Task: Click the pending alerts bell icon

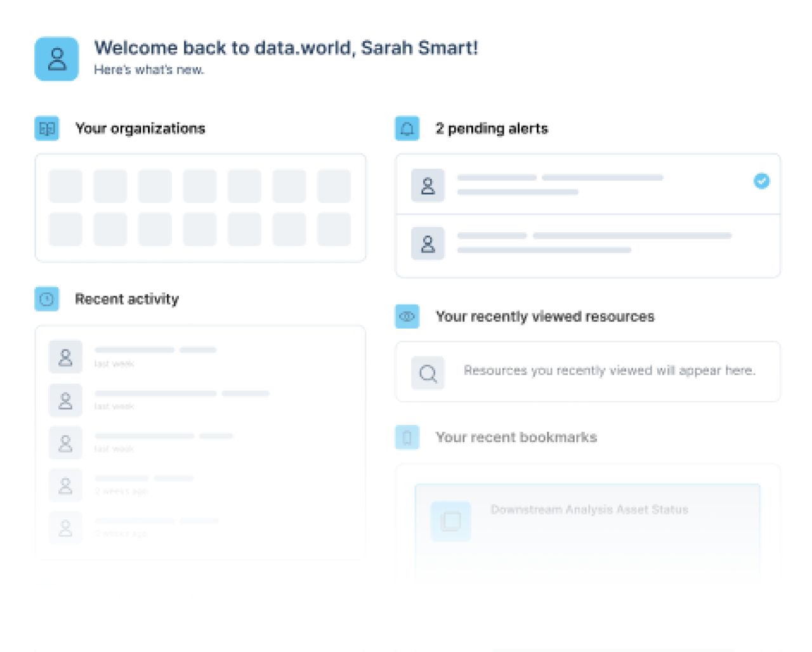Action: pyautogui.click(x=407, y=128)
